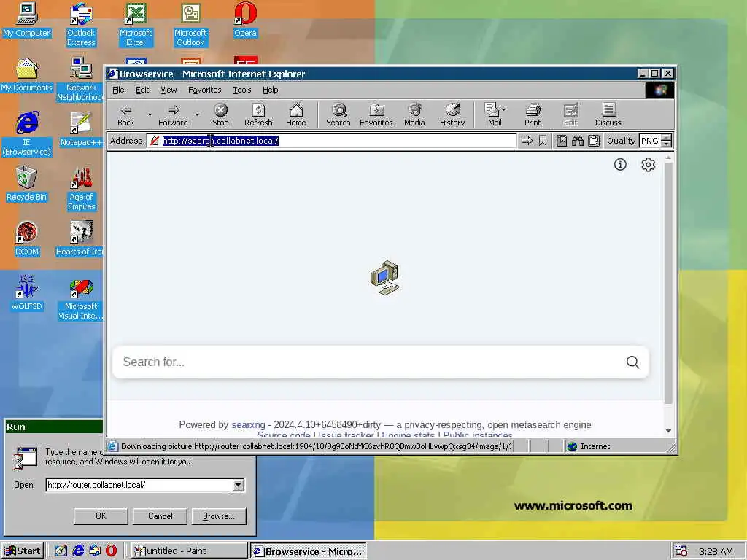Screen dimensions: 747x560
Task: Switch to untitled - Paint taskbar button
Action: (189, 551)
